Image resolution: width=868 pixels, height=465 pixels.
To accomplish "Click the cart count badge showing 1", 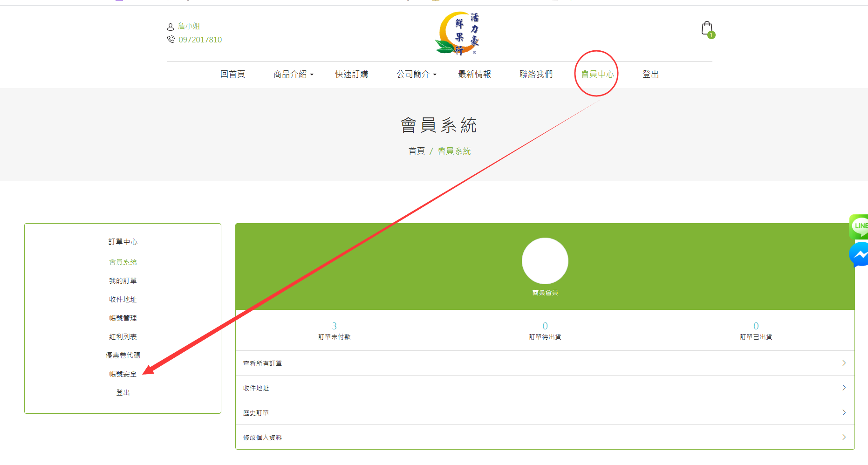I will click(711, 35).
